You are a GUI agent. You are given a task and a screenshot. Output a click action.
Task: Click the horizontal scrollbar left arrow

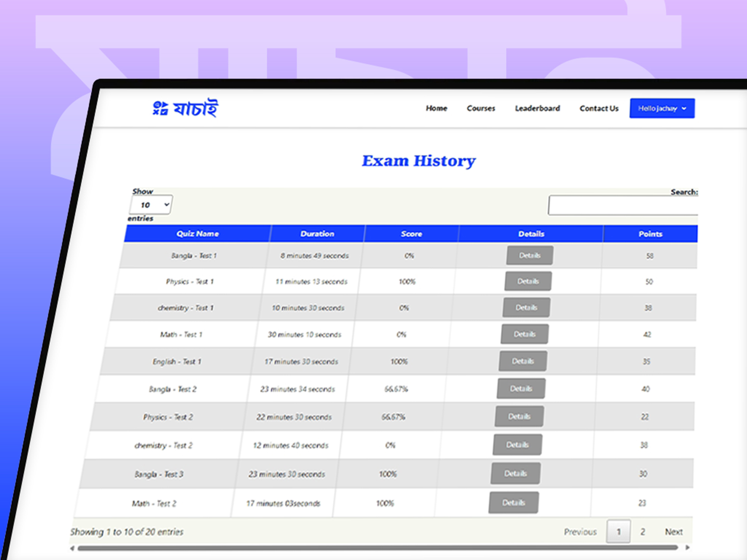click(x=72, y=548)
